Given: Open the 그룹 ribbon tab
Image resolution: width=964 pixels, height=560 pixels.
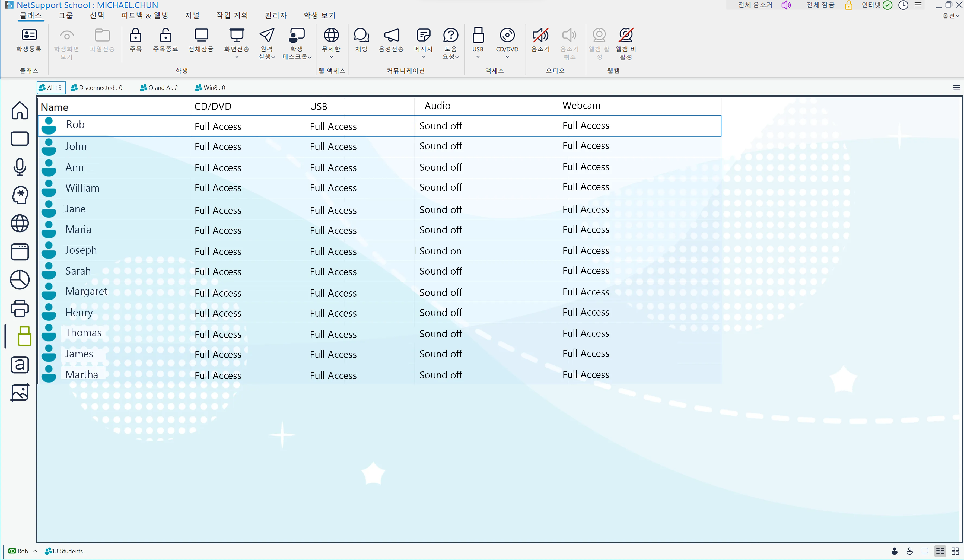Looking at the screenshot, I should 65,15.
